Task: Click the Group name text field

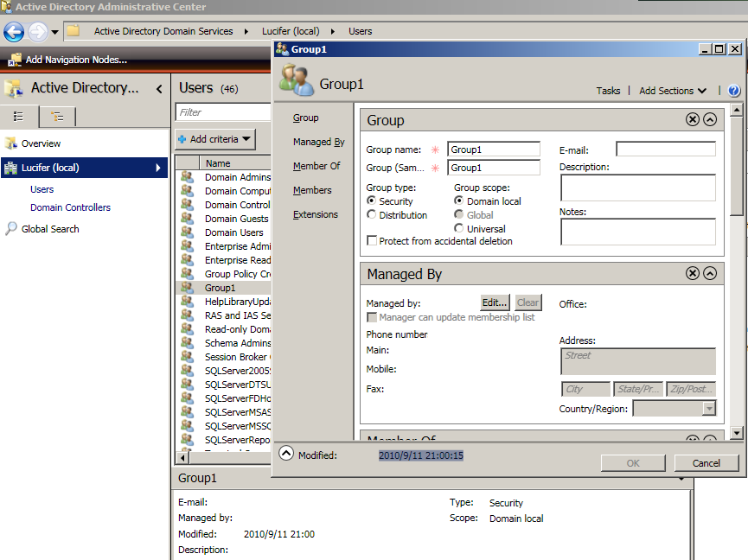Action: coord(493,150)
